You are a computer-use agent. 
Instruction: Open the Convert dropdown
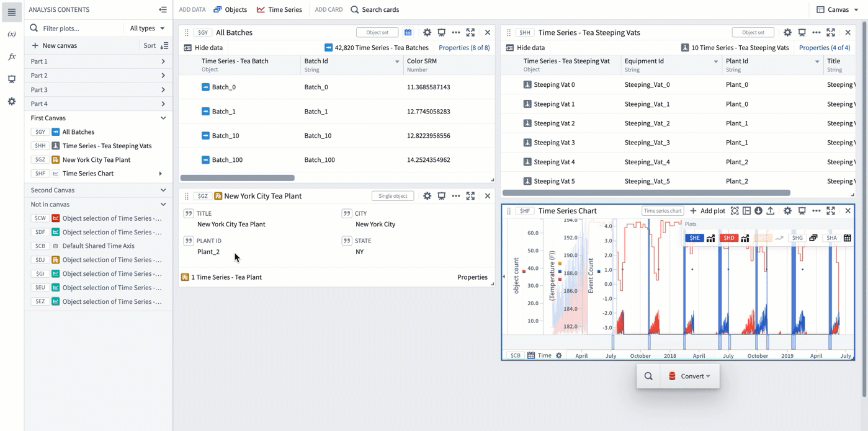(689, 376)
